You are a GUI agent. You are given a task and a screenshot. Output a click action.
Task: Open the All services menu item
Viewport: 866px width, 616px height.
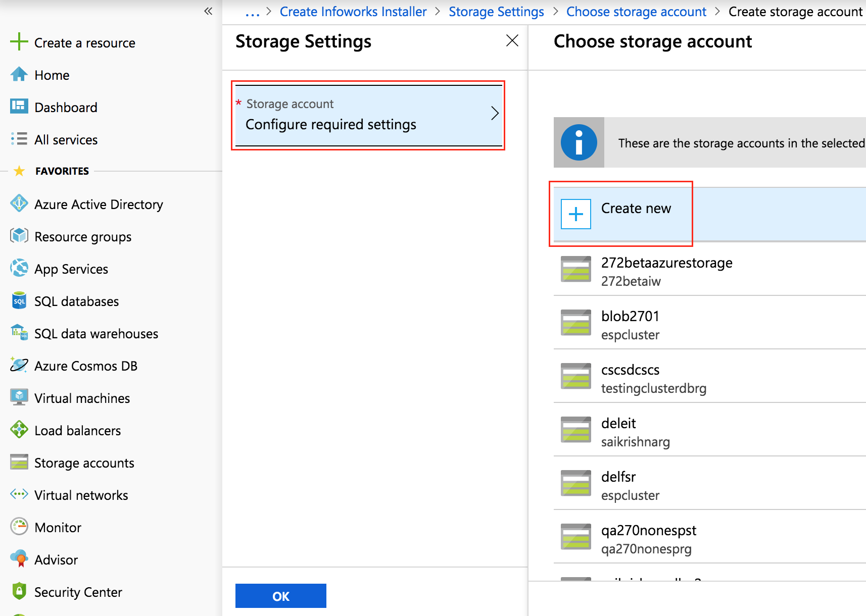(66, 139)
